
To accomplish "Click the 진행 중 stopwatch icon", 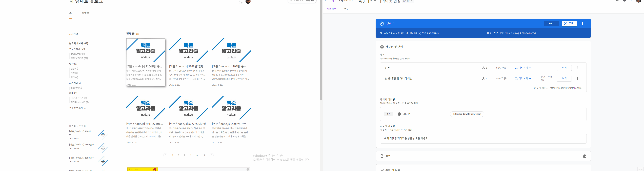I will [x=382, y=24].
